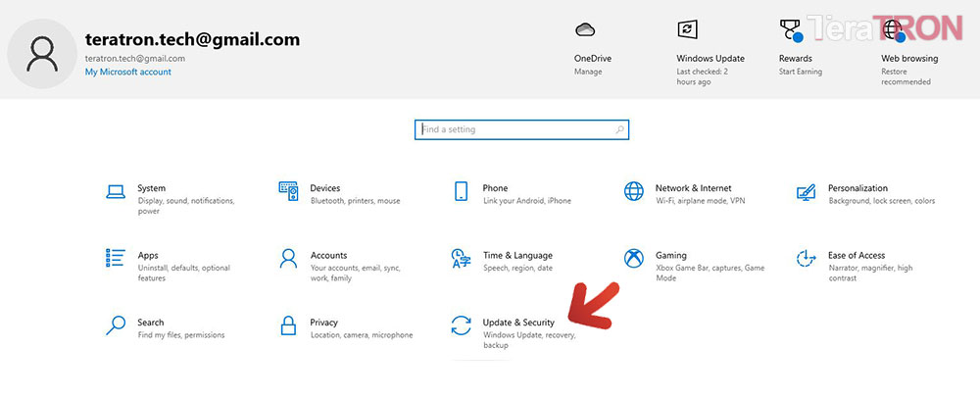Screen dimensions: 980x399
Task: Select the Apps category title
Action: click(148, 256)
